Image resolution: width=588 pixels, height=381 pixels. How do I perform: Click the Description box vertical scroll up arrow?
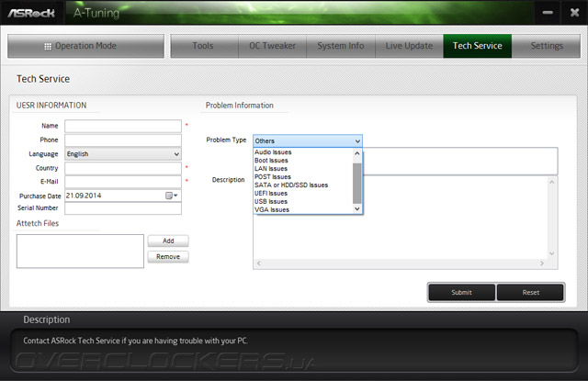click(x=552, y=182)
